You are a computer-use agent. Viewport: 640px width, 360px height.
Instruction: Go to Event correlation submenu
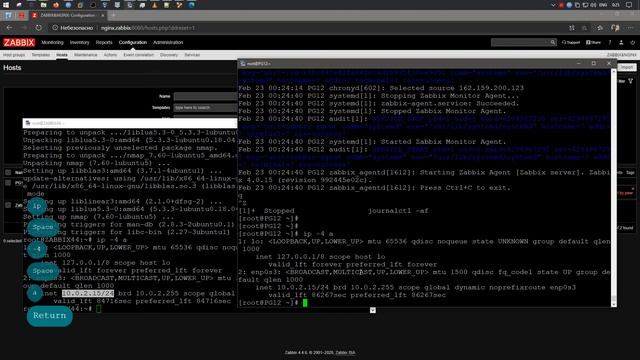[x=138, y=55]
